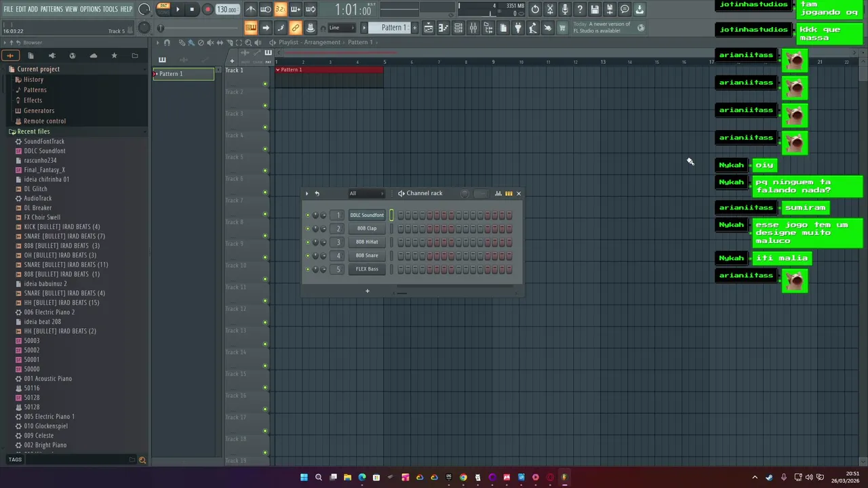The image size is (868, 488).
Task: Open the VIEW menu
Action: pos(71,9)
